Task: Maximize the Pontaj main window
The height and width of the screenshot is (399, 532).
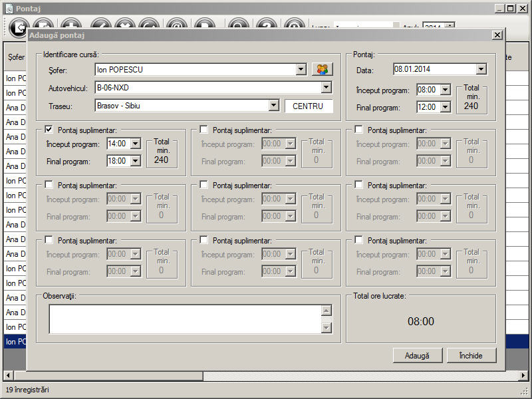Action: point(511,9)
